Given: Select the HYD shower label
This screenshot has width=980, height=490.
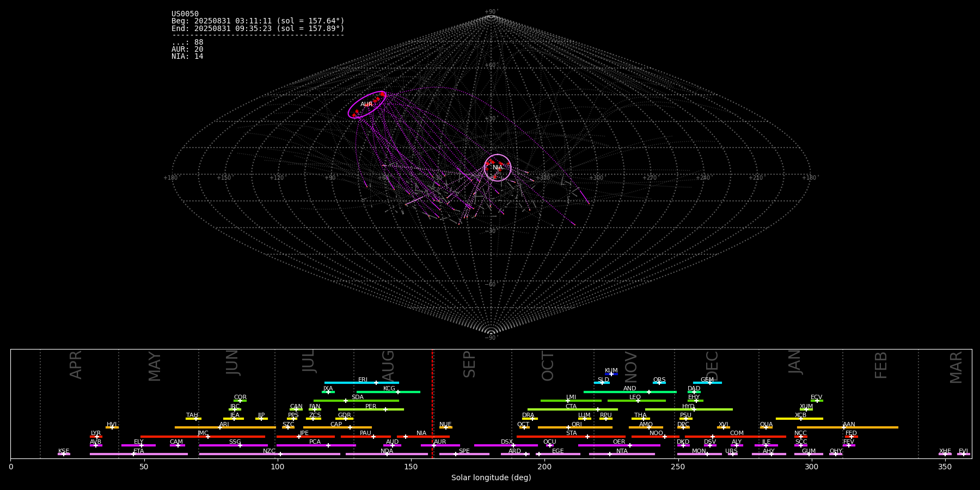Looking at the screenshot, I should 689,407.
